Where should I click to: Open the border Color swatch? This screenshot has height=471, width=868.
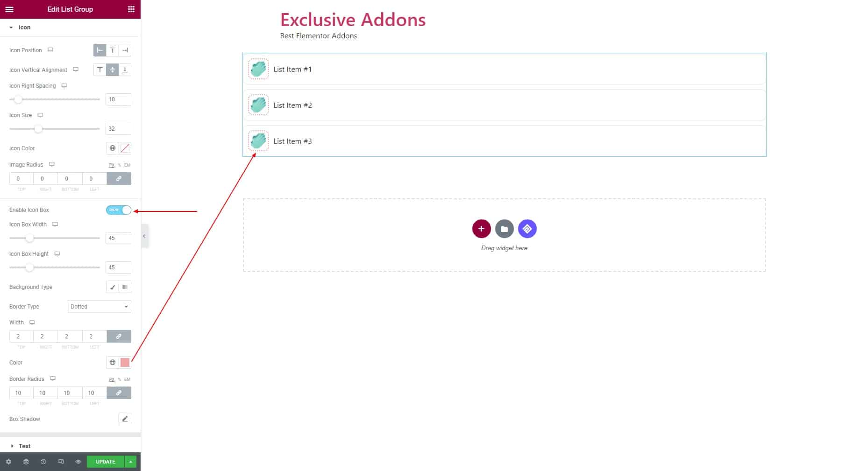(125, 363)
